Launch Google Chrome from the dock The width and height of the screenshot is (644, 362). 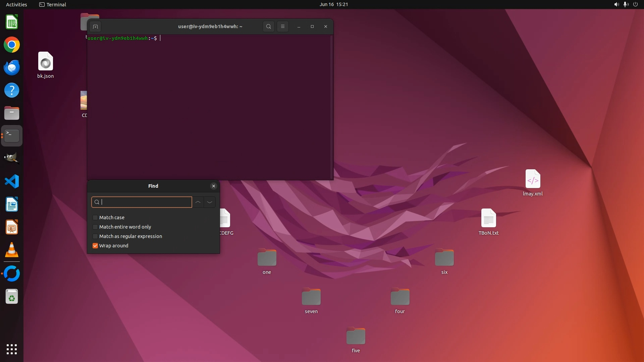tap(12, 45)
